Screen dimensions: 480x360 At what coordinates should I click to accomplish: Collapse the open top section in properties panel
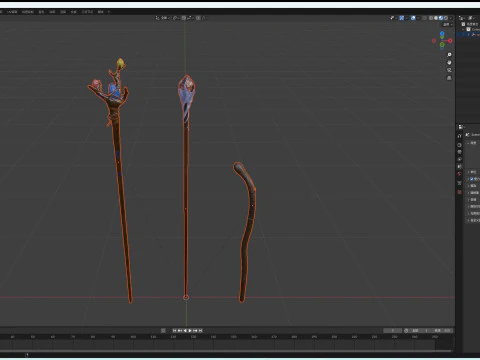point(468,143)
